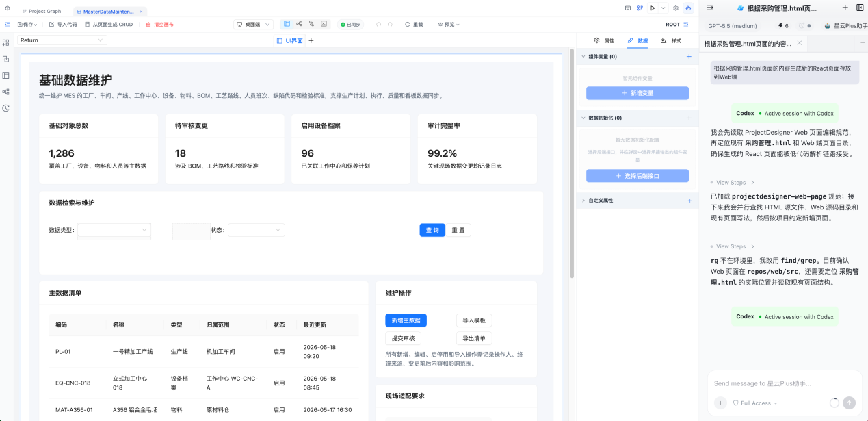868x421 pixels.
Task: Switch to the 属性 tab
Action: [605, 41]
